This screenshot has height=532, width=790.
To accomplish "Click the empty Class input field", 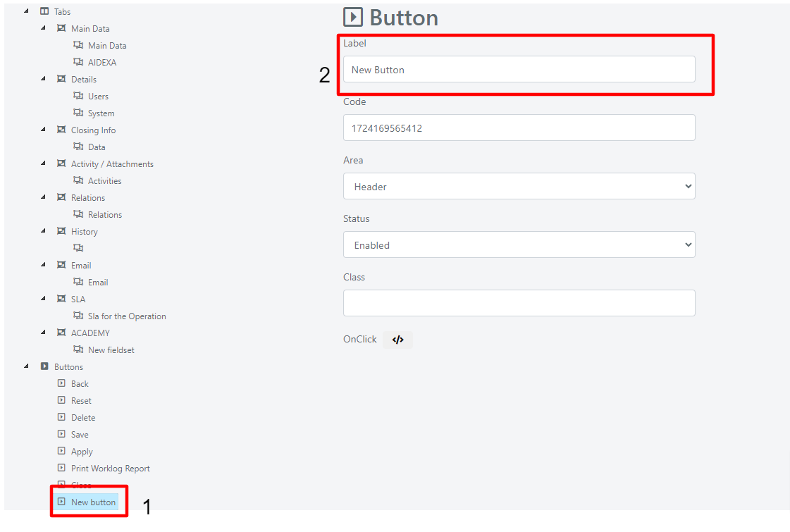I will (x=519, y=303).
